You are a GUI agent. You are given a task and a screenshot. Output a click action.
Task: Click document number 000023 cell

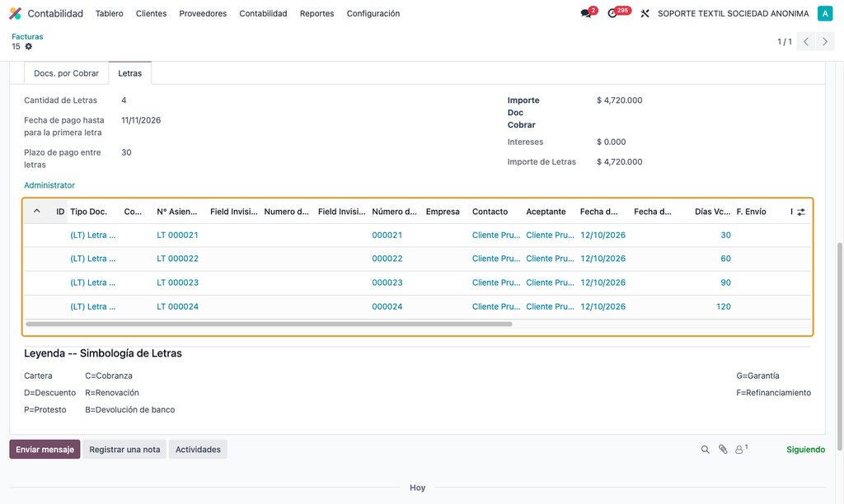[387, 282]
